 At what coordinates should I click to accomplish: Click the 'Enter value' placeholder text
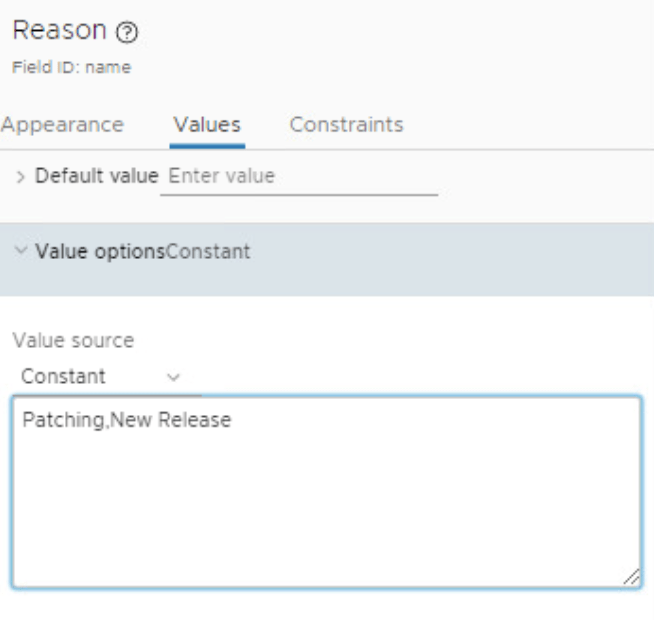coord(222,176)
